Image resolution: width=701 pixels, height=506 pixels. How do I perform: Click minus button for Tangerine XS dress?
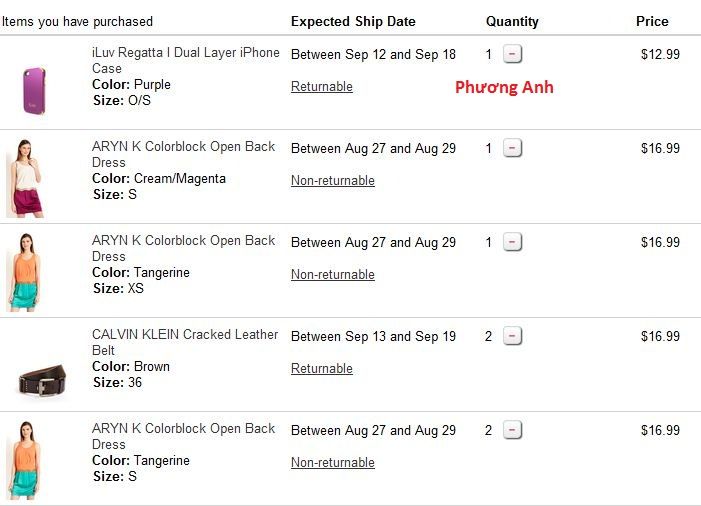[x=512, y=242]
